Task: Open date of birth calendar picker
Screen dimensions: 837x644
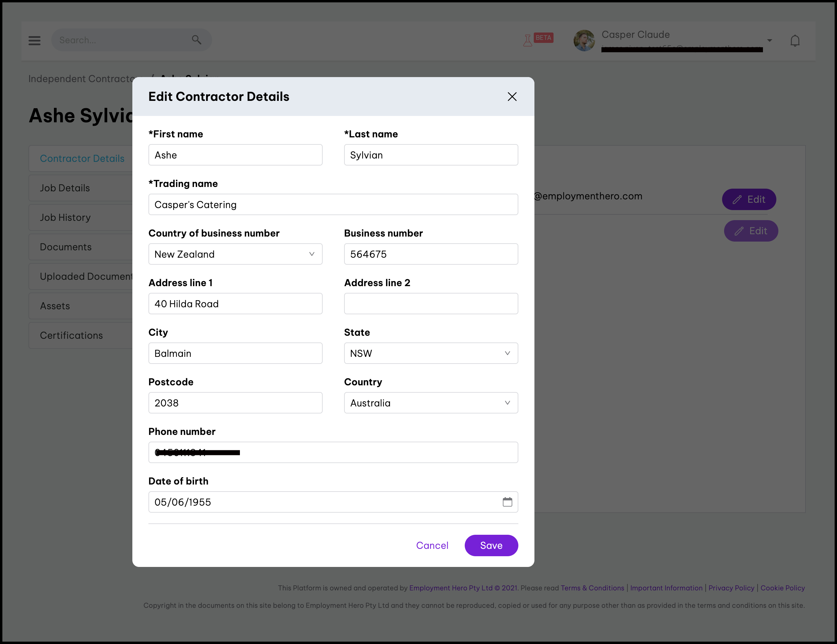Action: tap(507, 502)
